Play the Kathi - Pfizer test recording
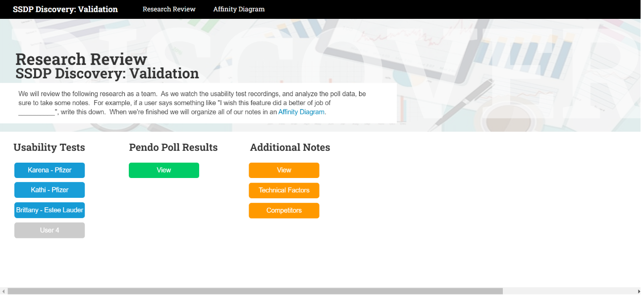This screenshot has width=644, height=297. 50,190
